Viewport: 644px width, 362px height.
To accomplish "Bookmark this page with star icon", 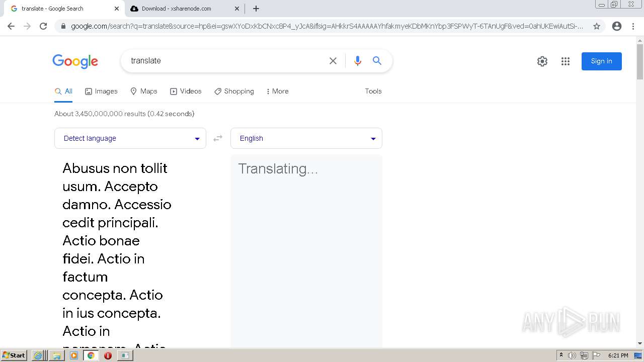I will (x=597, y=26).
